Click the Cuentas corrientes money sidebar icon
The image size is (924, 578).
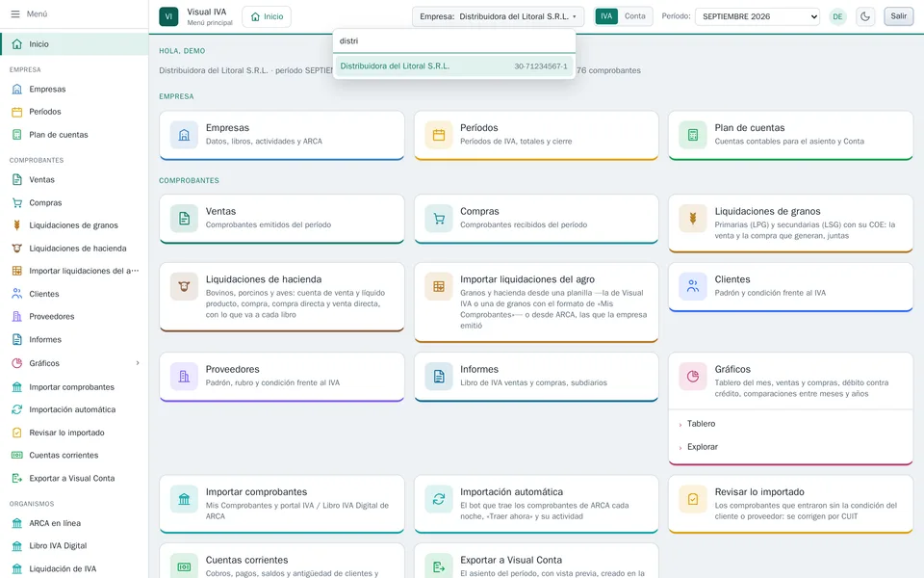click(x=17, y=455)
